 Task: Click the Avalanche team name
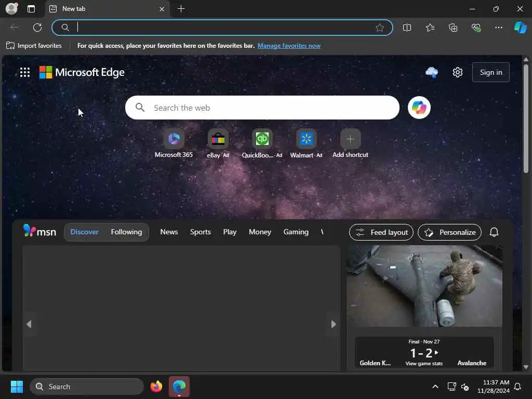472,363
